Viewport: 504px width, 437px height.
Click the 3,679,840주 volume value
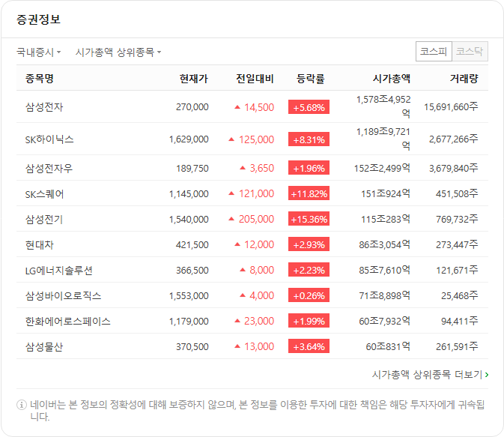[454, 168]
